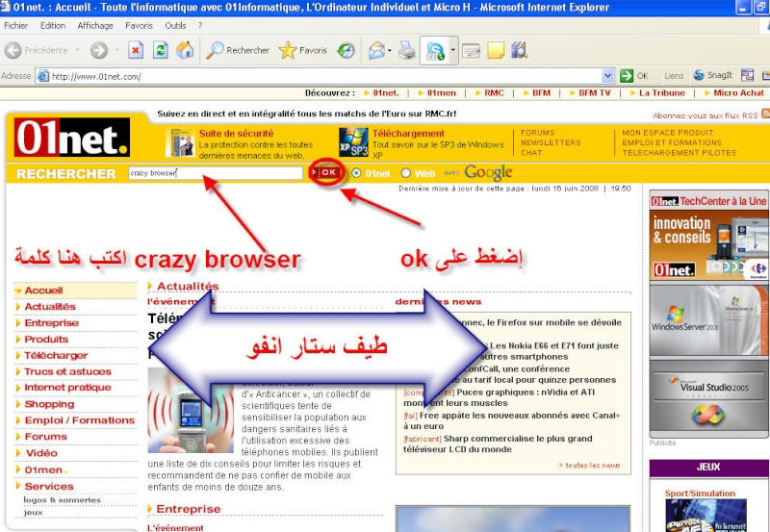Click the address bar URL field
This screenshot has height=532, width=770.
tap(325, 76)
